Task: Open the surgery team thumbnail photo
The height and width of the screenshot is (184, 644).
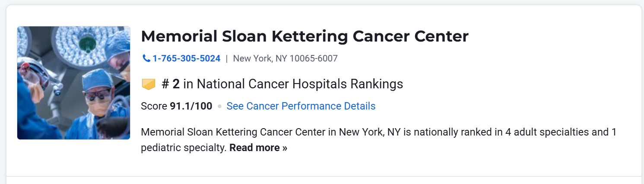Action: [73, 83]
